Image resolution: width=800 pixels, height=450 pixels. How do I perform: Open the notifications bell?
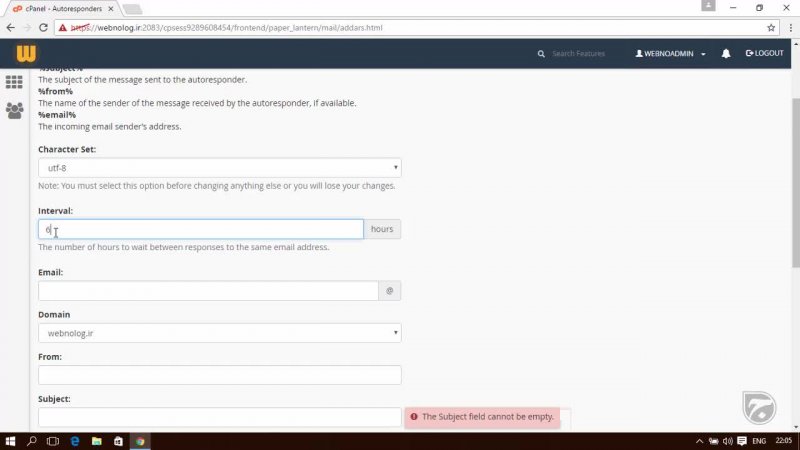click(726, 53)
